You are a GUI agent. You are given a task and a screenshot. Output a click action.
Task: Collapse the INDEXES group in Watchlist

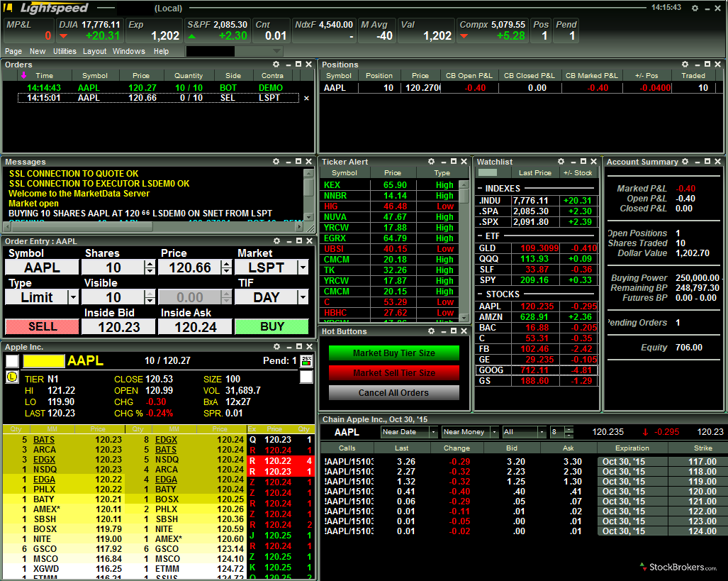point(480,188)
